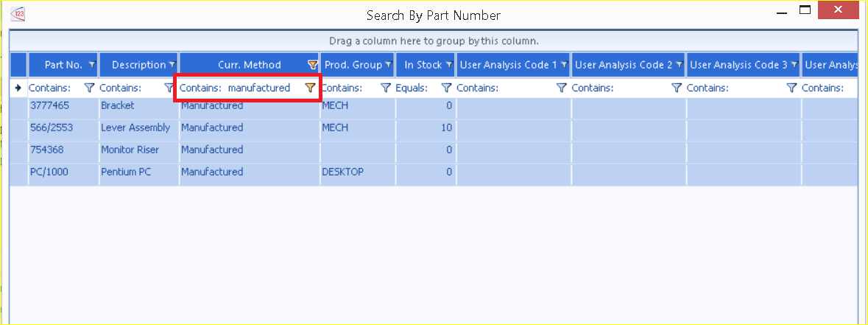Click User Analysis Code 2 filter row funnel
Image resolution: width=868 pixels, height=325 pixels.
[676, 88]
